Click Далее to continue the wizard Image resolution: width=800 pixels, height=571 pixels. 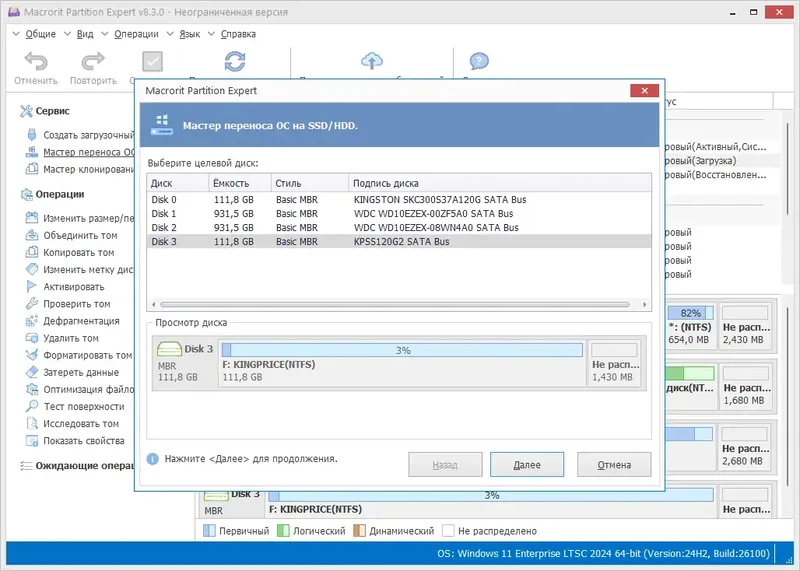[527, 465]
